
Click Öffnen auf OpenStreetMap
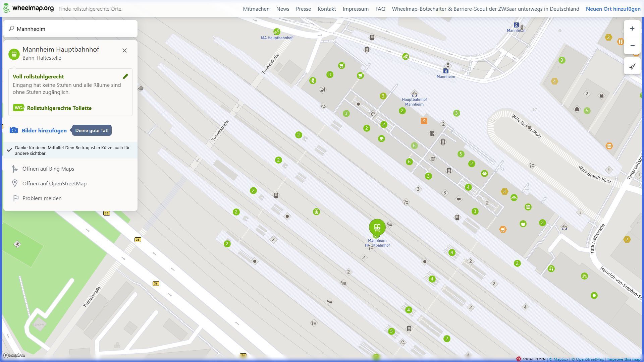tap(54, 184)
